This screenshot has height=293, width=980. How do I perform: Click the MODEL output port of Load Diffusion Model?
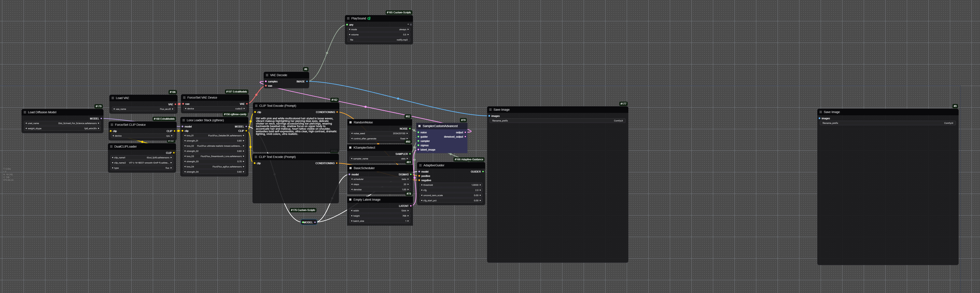click(x=101, y=118)
